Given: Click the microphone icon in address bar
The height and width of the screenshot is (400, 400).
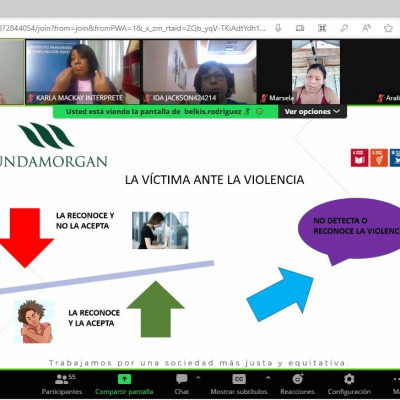Looking at the screenshot, I should [x=278, y=28].
